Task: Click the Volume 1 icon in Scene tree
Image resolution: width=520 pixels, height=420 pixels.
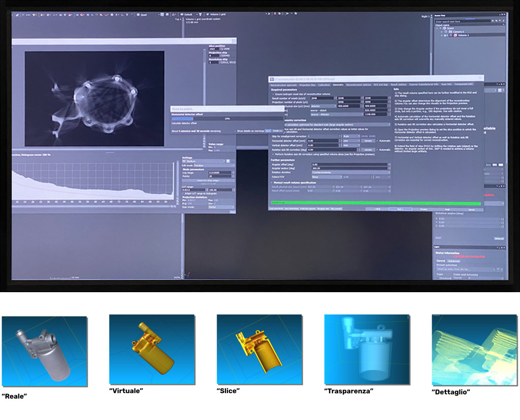Action: pos(455,35)
